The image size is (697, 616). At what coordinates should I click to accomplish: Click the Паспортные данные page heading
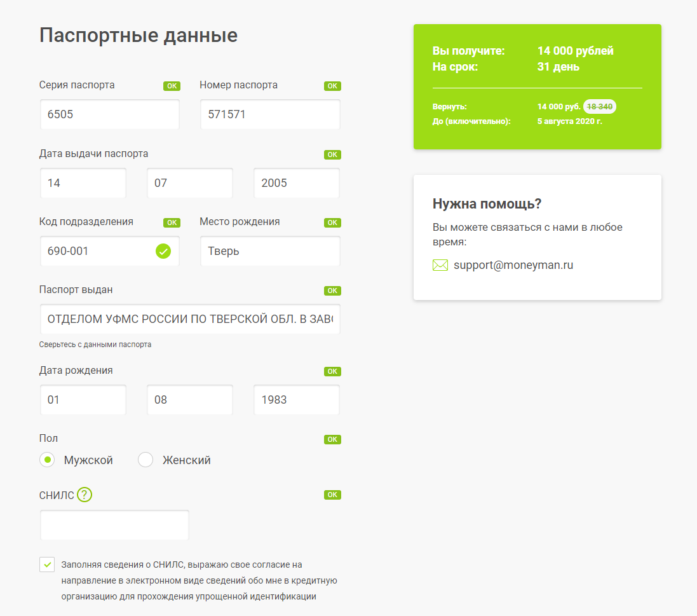click(x=139, y=36)
